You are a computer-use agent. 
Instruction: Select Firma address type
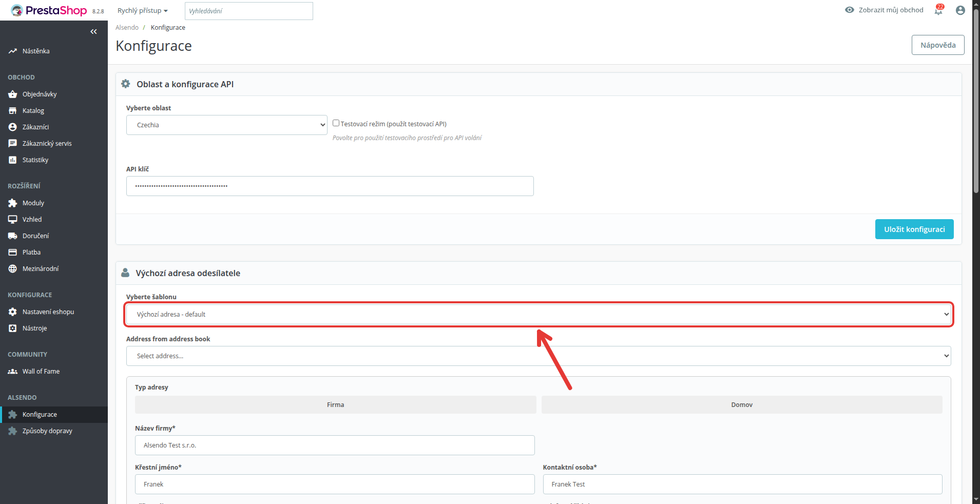[336, 405]
